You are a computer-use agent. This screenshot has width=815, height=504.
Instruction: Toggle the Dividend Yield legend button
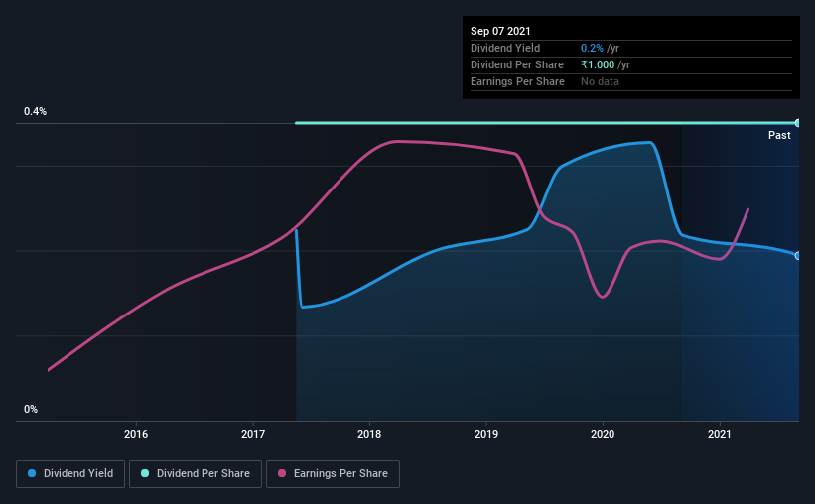(70, 474)
